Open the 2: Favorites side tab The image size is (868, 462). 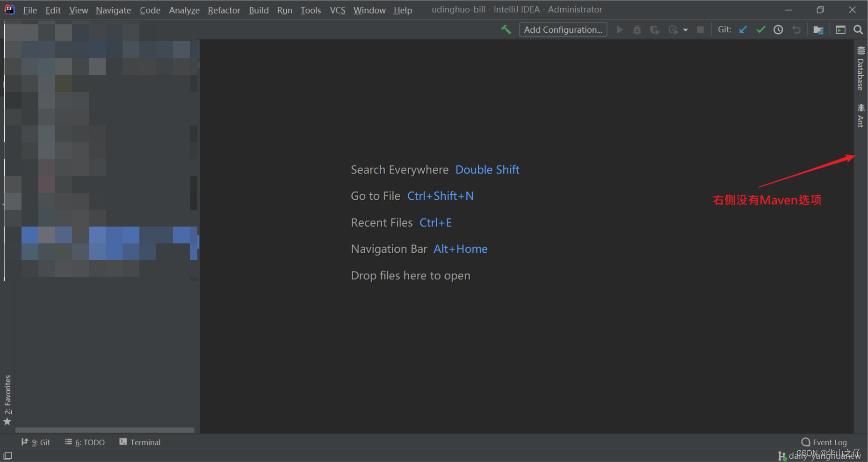coord(7,400)
